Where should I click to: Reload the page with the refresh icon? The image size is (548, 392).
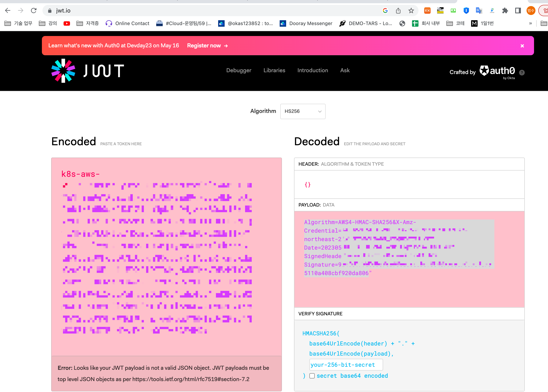(x=34, y=10)
